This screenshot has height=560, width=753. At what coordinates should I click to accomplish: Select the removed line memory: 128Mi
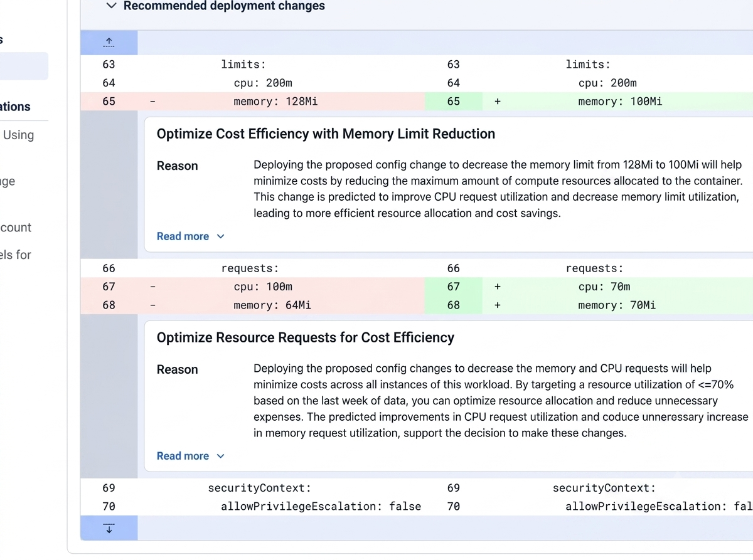(275, 102)
